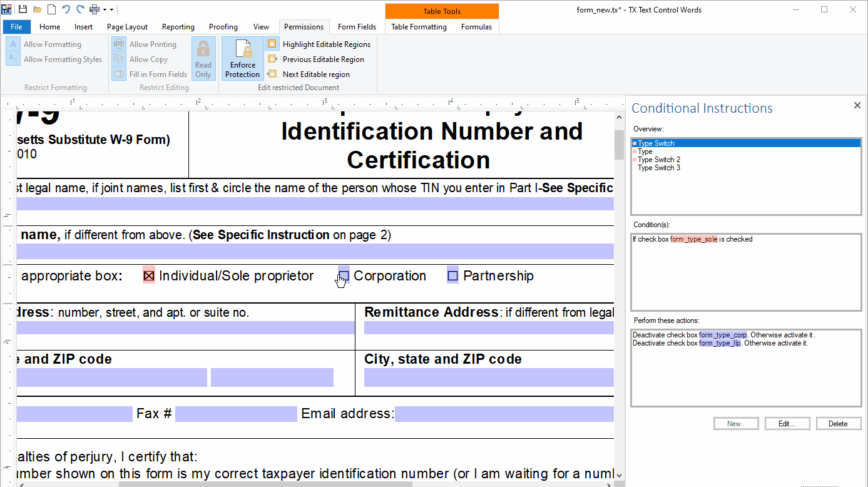The width and height of the screenshot is (868, 487).
Task: Open the File menu
Action: pyautogui.click(x=16, y=27)
